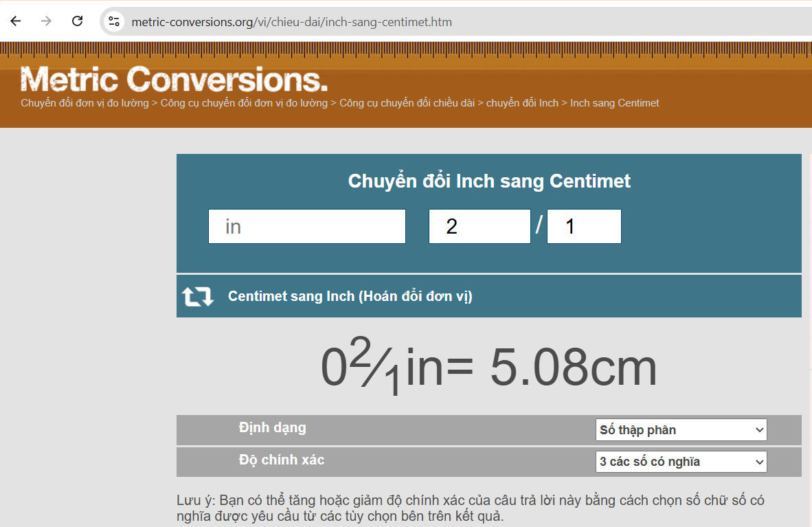Click the 'Chuyển đổi Inch sang Centimet' heading
Image resolution: width=812 pixels, height=527 pixels.
[489, 181]
